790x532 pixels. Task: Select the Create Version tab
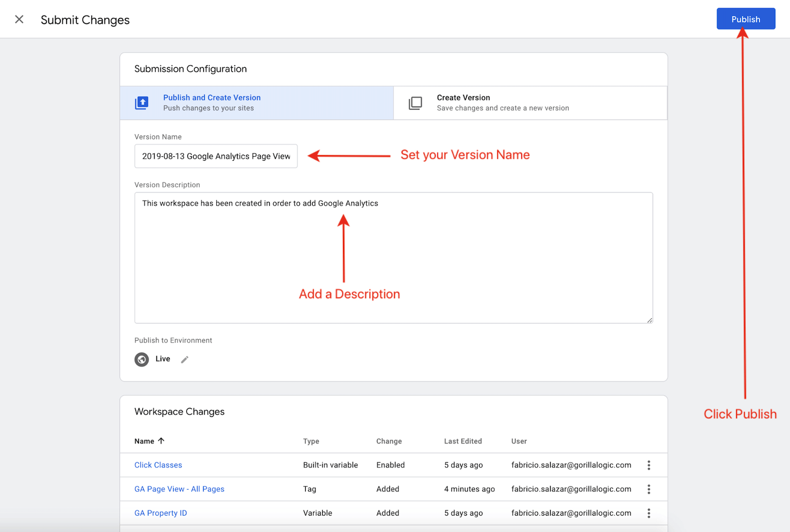530,103
